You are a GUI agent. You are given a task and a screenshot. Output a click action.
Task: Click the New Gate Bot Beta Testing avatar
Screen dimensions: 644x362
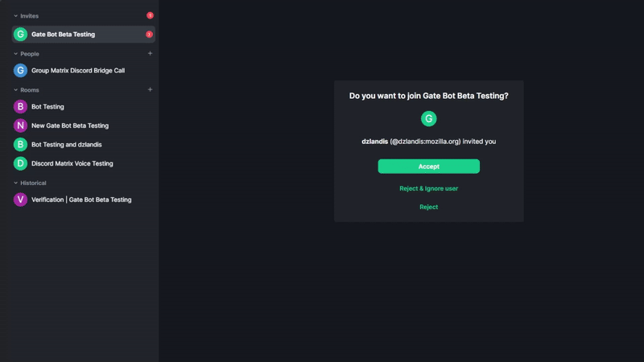point(21,125)
